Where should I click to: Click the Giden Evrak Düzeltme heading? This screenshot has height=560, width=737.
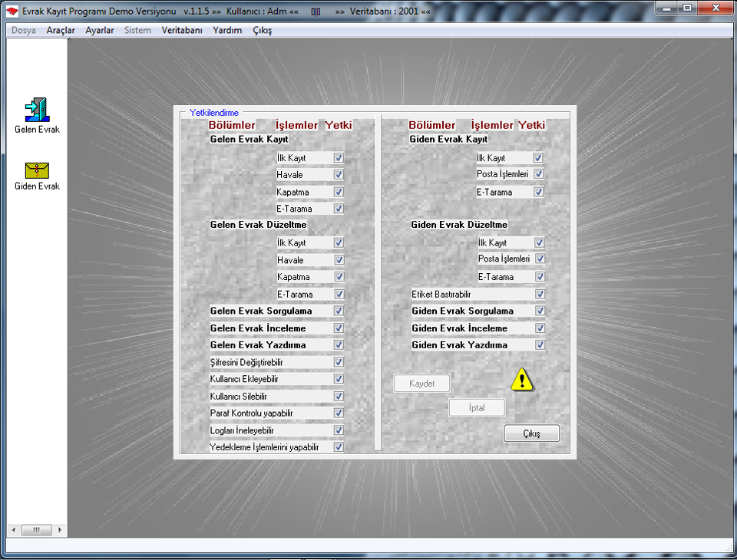[459, 225]
